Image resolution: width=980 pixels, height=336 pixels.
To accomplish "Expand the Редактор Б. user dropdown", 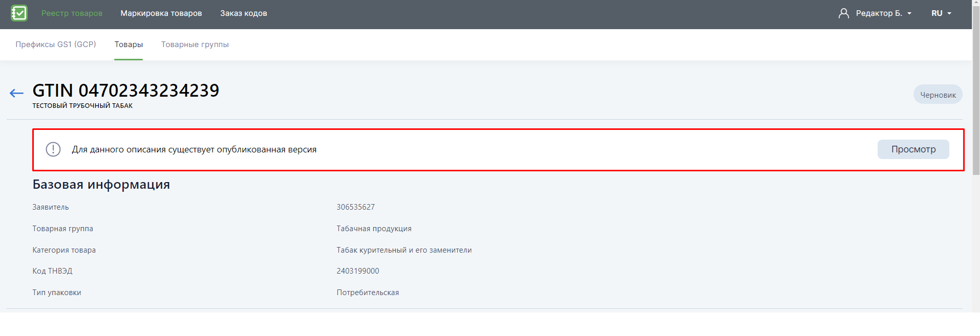I will (x=883, y=13).
